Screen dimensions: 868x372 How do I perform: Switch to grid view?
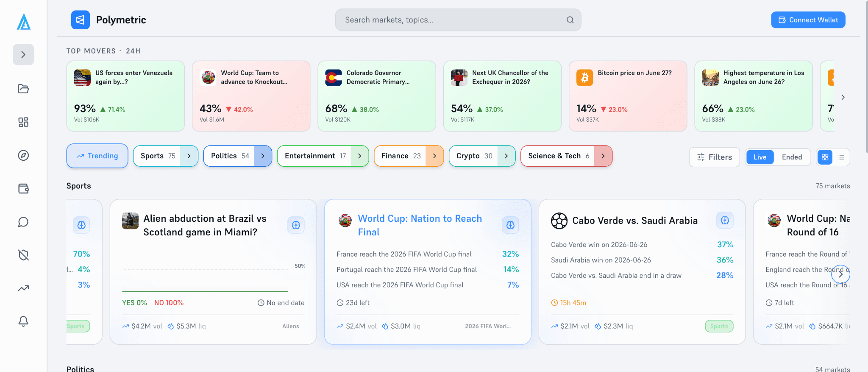pos(825,157)
